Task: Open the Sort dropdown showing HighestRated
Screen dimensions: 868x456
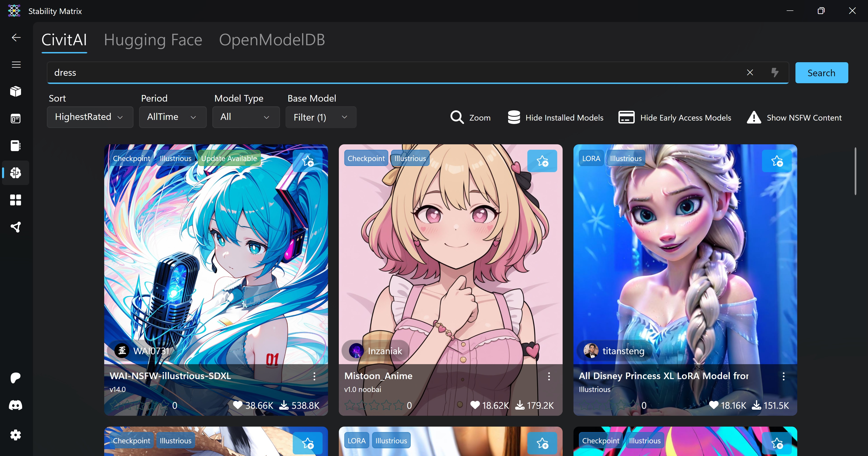Action: [90, 117]
